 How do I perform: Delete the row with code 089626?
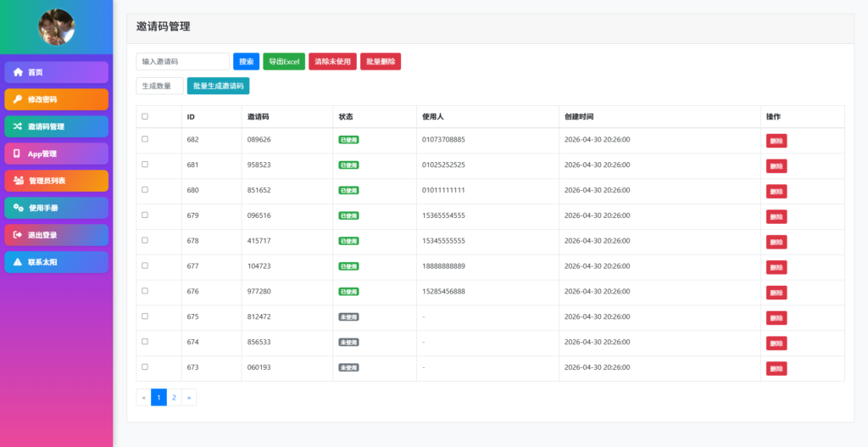(x=776, y=141)
